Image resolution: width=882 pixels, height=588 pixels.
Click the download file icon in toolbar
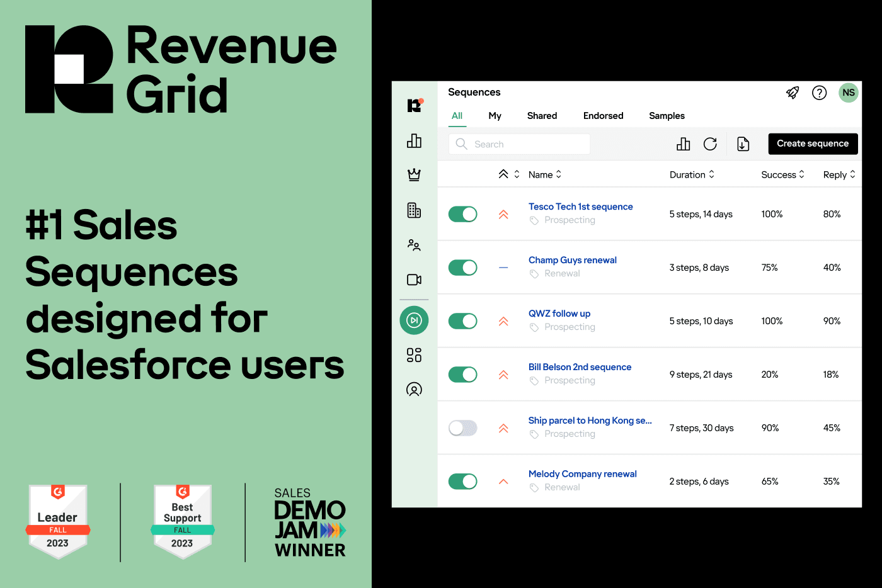coord(743,144)
